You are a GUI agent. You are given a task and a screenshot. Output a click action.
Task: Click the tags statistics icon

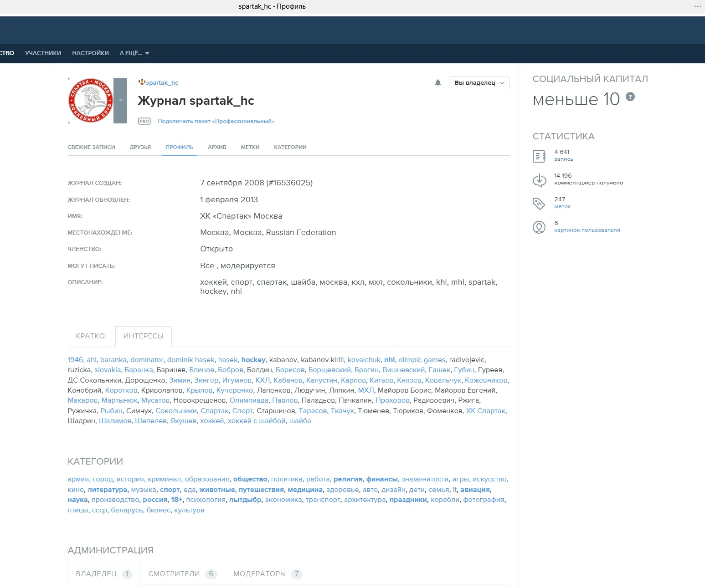click(x=539, y=204)
